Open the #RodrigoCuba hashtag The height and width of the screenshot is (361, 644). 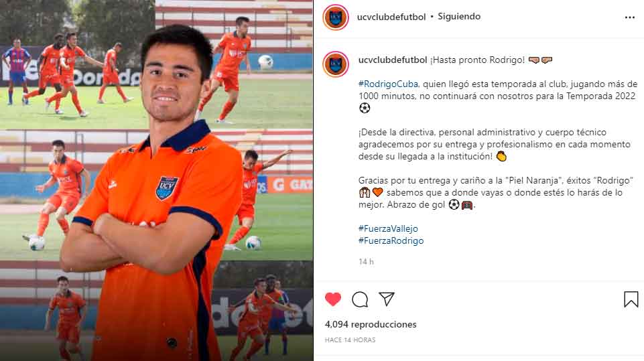click(388, 84)
